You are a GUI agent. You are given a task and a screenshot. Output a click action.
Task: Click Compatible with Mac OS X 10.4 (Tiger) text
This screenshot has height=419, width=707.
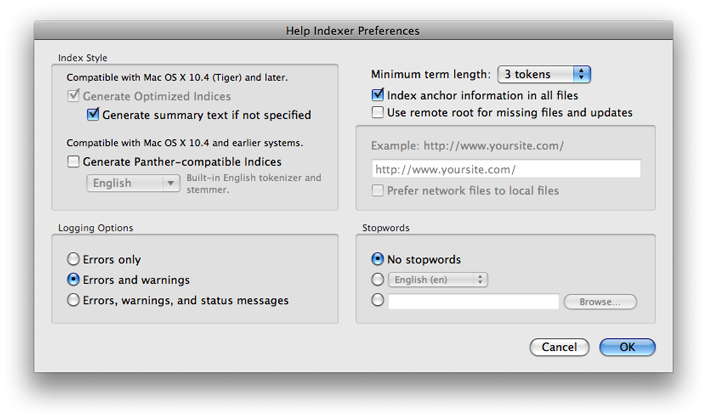coord(177,78)
